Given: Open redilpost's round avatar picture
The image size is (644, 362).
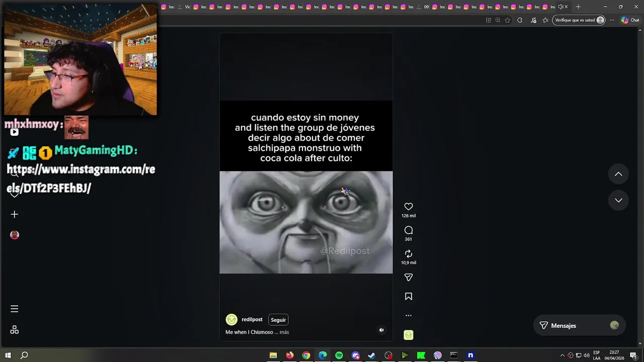Looking at the screenshot, I should [x=231, y=320].
